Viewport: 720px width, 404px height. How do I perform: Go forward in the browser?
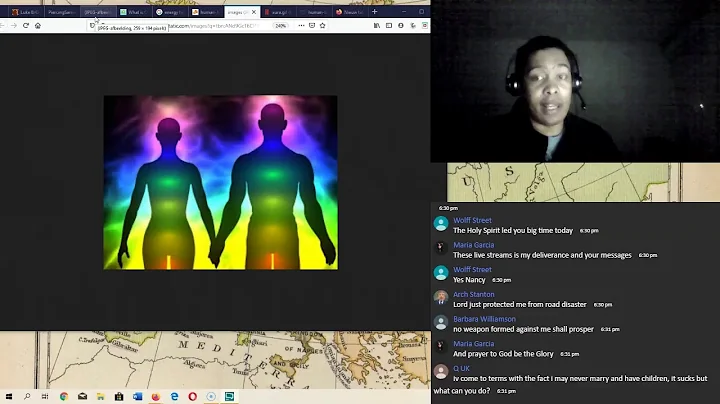tap(14, 26)
